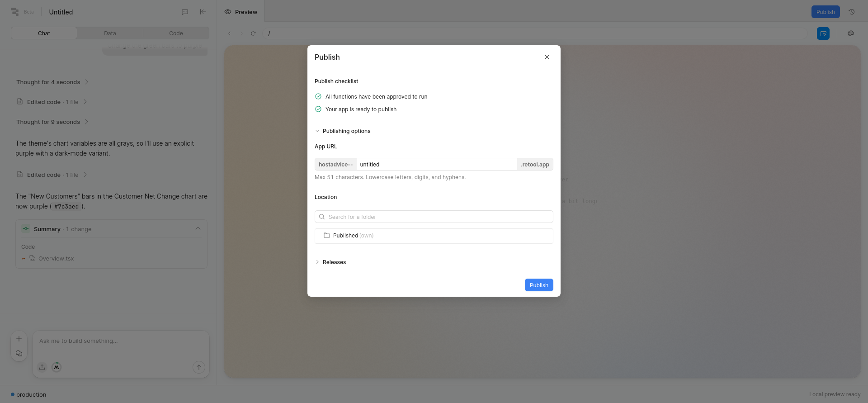Click production environment label

click(31, 395)
